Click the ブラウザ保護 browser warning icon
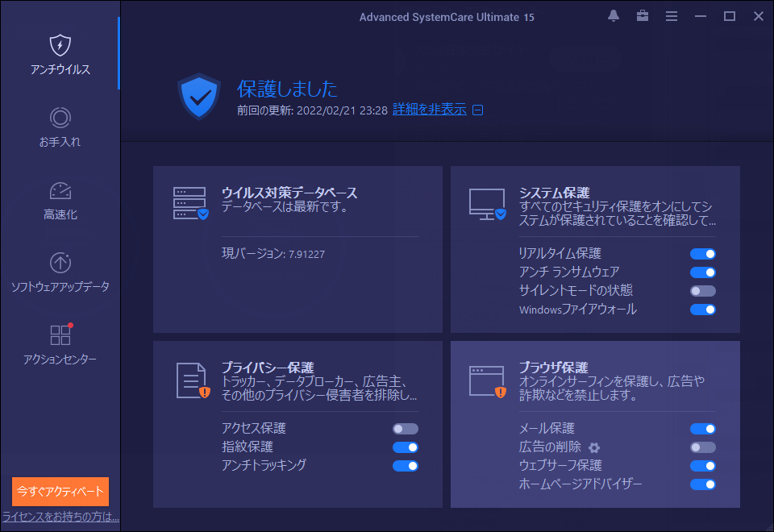The image size is (774, 532). tap(487, 379)
